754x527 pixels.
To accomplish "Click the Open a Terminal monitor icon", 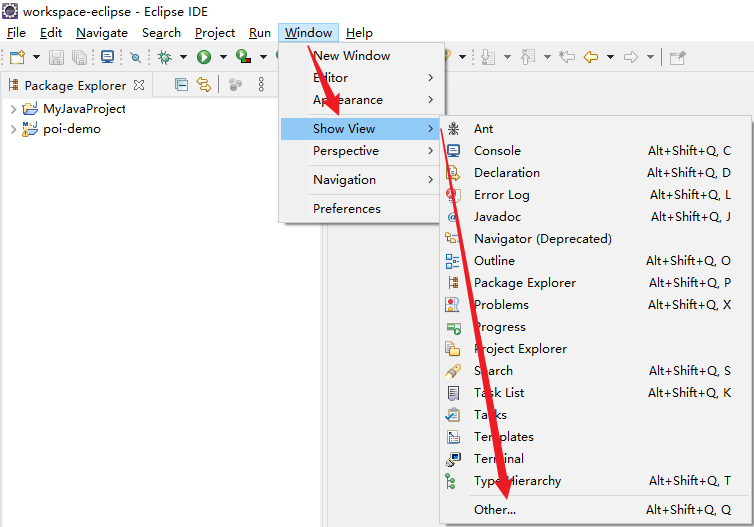I will coord(107,58).
